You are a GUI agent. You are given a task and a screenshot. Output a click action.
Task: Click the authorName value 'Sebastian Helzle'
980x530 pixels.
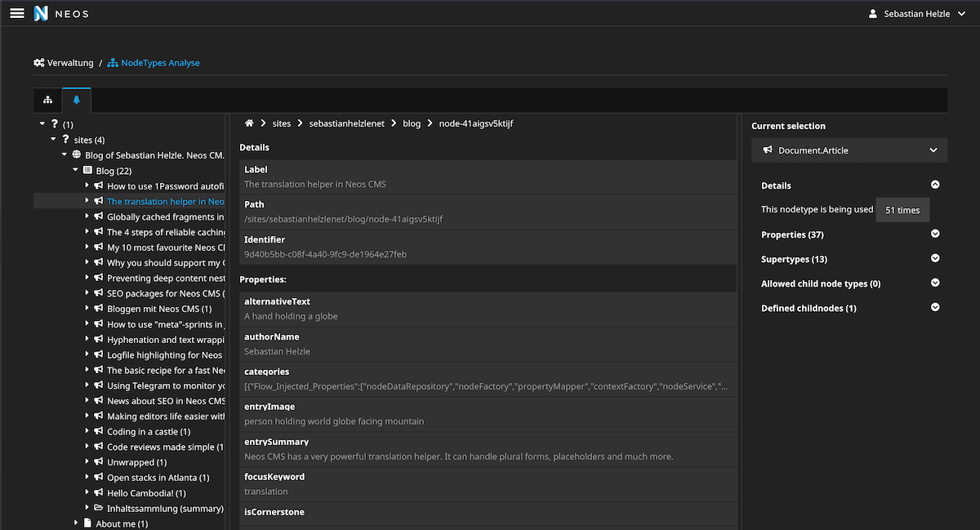tap(277, 351)
